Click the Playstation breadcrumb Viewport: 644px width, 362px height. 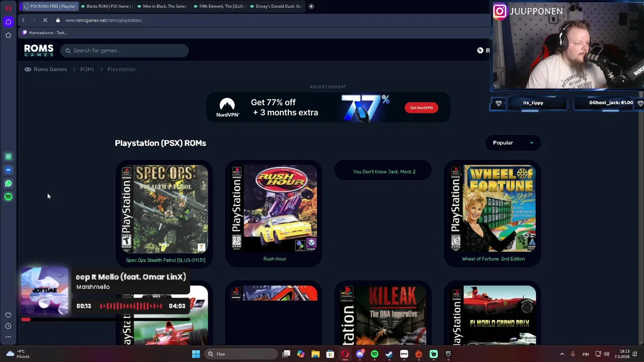(x=121, y=69)
